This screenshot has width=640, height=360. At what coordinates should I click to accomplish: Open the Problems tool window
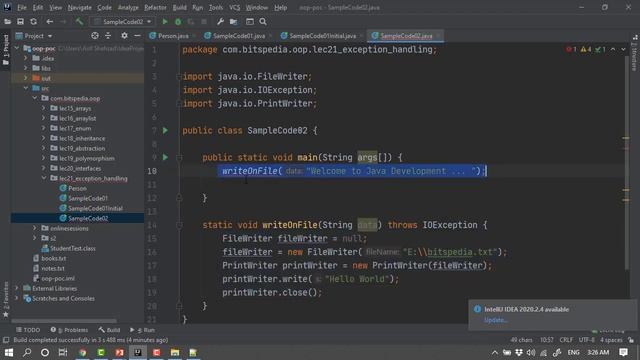pyautogui.click(x=69, y=330)
